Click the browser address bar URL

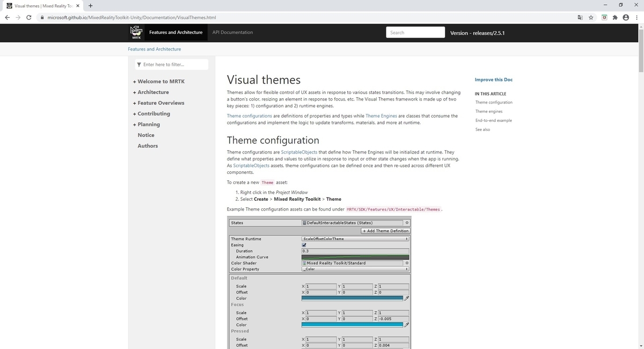(x=131, y=17)
